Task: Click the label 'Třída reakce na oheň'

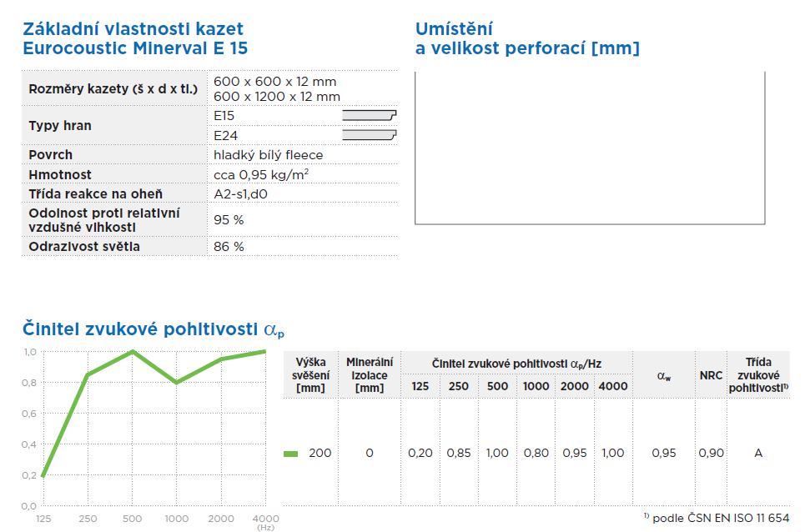Action: point(96,193)
